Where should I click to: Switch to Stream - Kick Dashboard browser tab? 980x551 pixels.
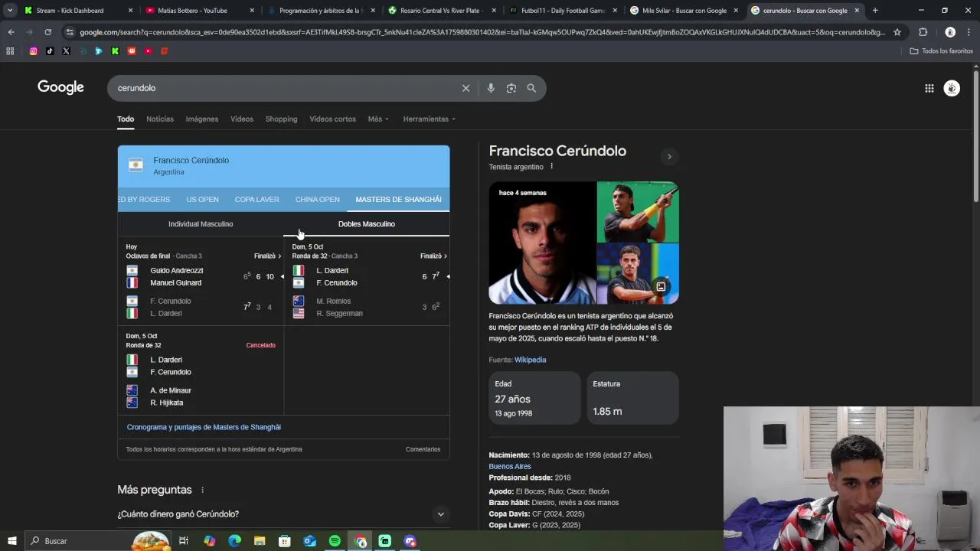coord(77,11)
